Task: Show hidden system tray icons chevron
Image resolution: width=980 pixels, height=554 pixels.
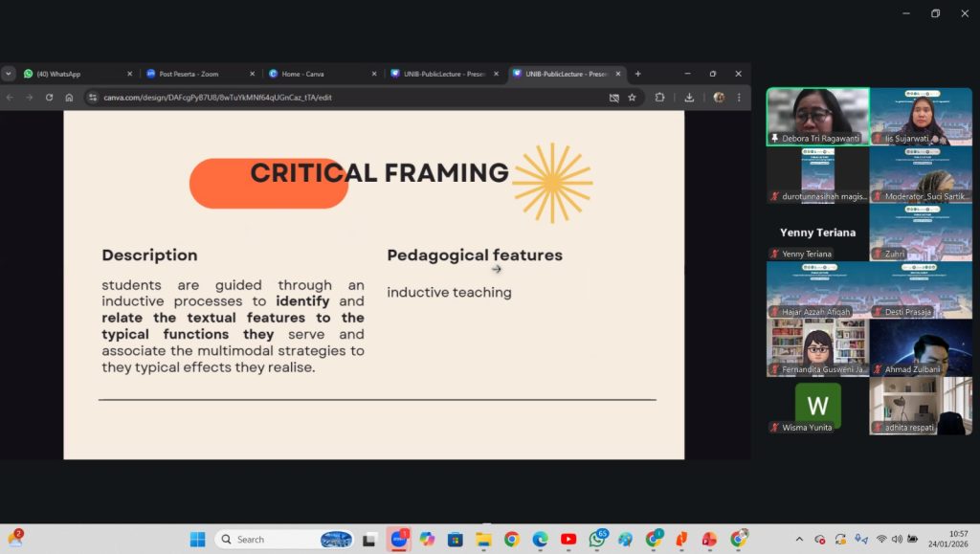Action: (x=799, y=540)
